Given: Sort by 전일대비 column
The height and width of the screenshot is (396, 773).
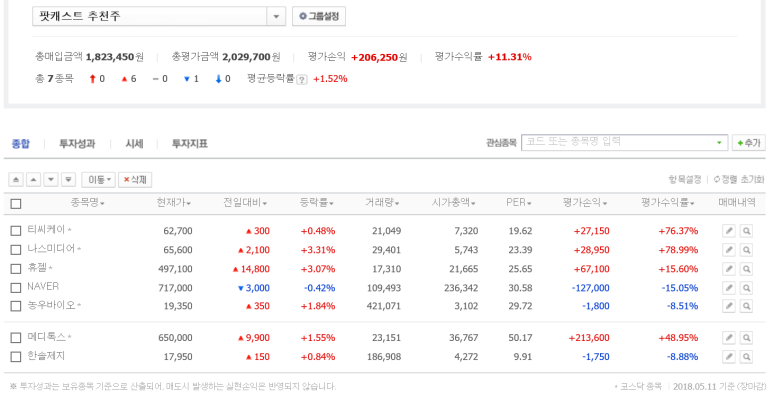Looking at the screenshot, I should 245,203.
